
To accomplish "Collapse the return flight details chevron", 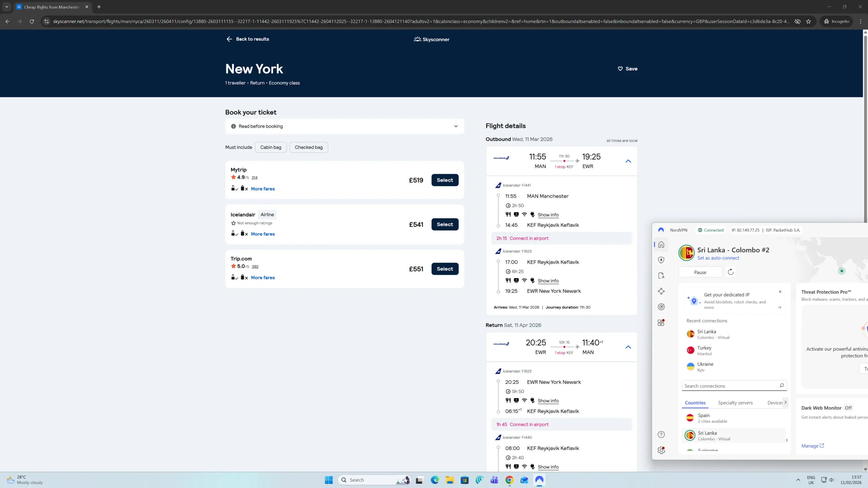I will (x=628, y=347).
